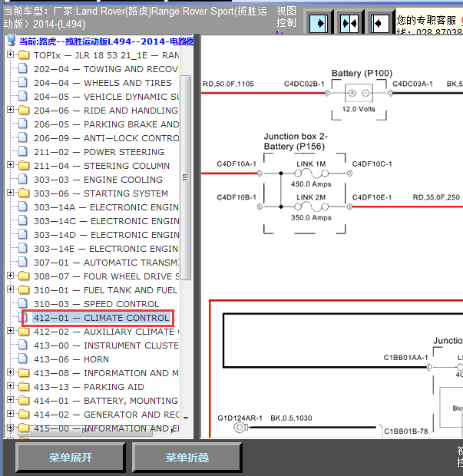Screen dimensions: 463x476
Task: Open 206-05 PARKING BRAKE AND document
Action: coord(106,124)
